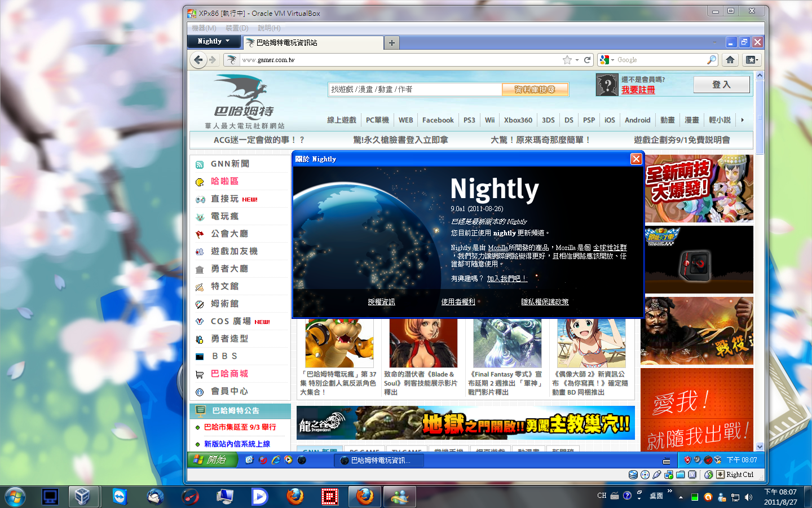
Task: Click the 巴哈姆特 dragon site logo
Action: 244,102
